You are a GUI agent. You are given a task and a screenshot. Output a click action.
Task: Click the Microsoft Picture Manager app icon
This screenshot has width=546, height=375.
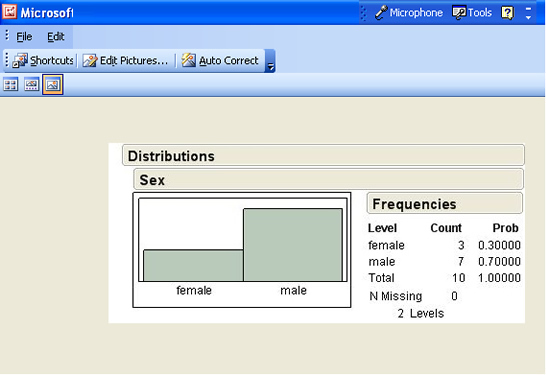click(x=9, y=11)
